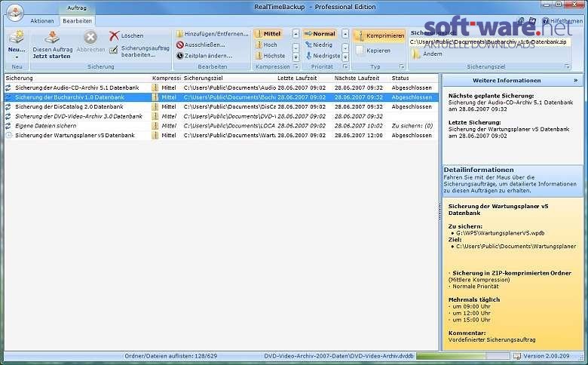588x365 pixels.
Task: Open Zeitplan ändern schedule option
Action: (204, 56)
